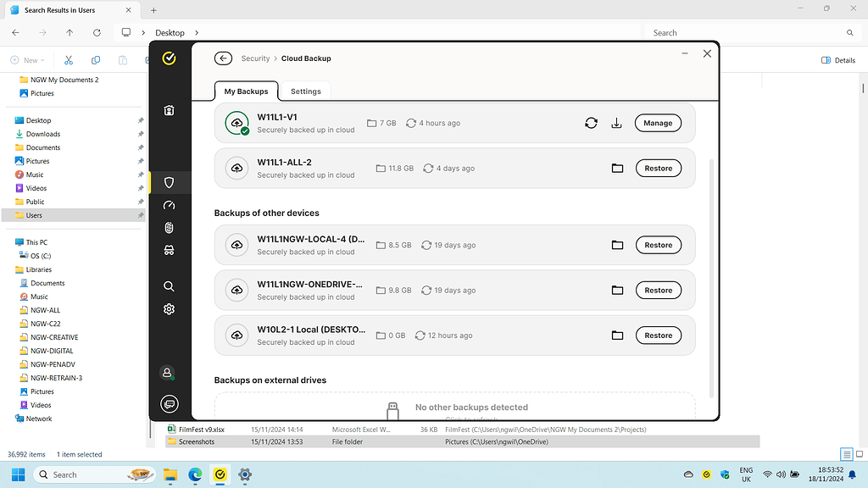Open the support chat icon in sidebar
The height and width of the screenshot is (488, 868).
point(169,404)
